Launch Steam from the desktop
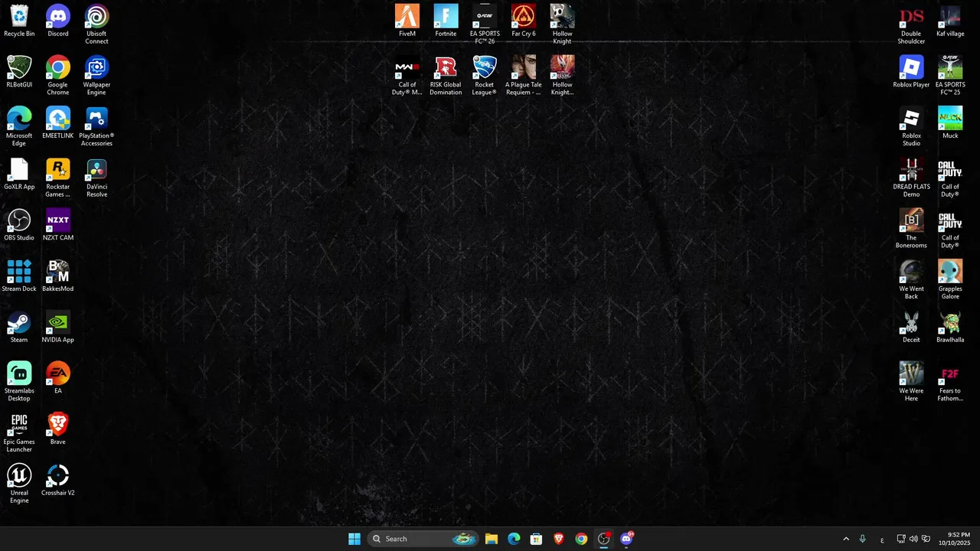This screenshot has width=980, height=551. click(19, 328)
